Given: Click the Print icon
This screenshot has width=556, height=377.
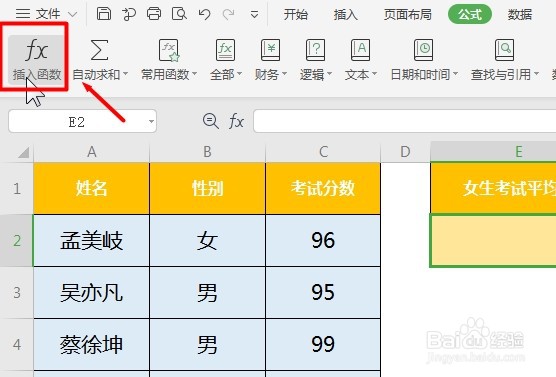Looking at the screenshot, I should click(x=154, y=14).
